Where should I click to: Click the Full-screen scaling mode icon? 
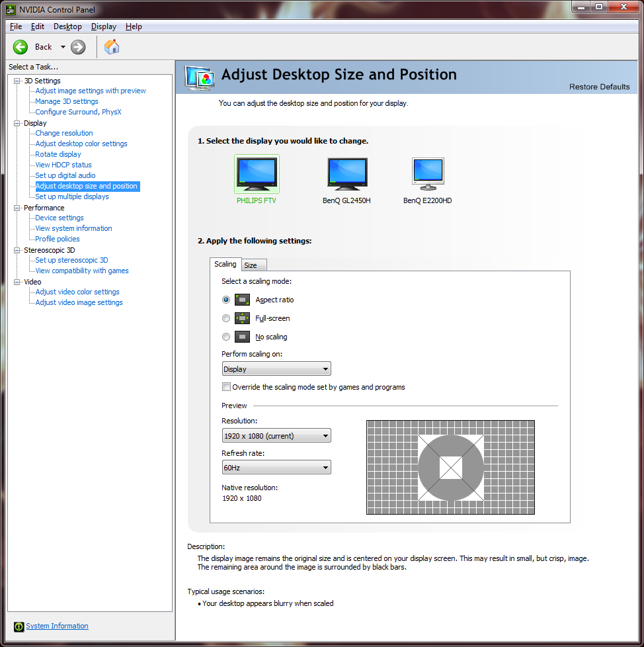tap(242, 318)
